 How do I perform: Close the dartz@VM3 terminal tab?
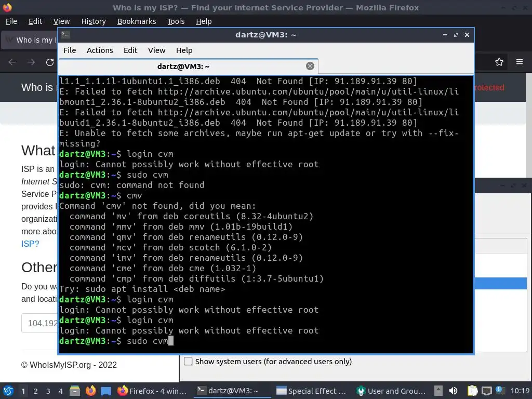pyautogui.click(x=310, y=66)
